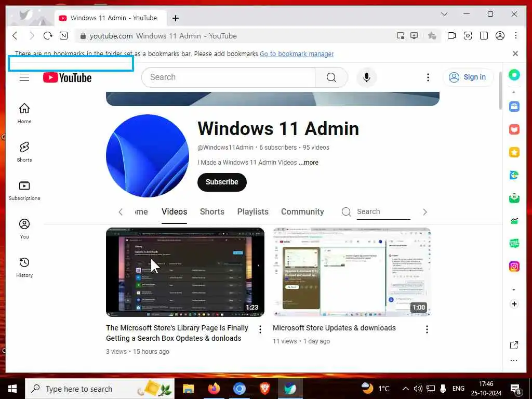The width and height of the screenshot is (532, 399).
Task: Open the video recording toolbar icon
Action: pyautogui.click(x=451, y=36)
